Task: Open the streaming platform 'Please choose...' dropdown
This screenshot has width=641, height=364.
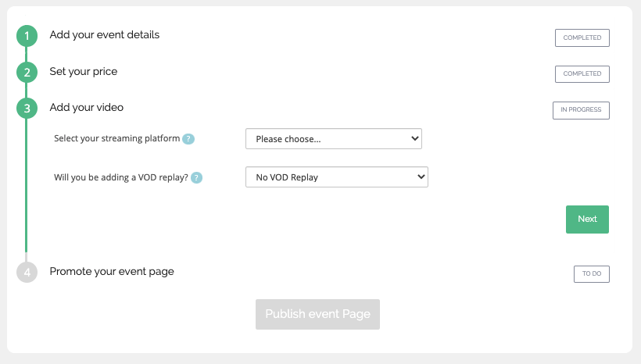Action: pos(334,139)
